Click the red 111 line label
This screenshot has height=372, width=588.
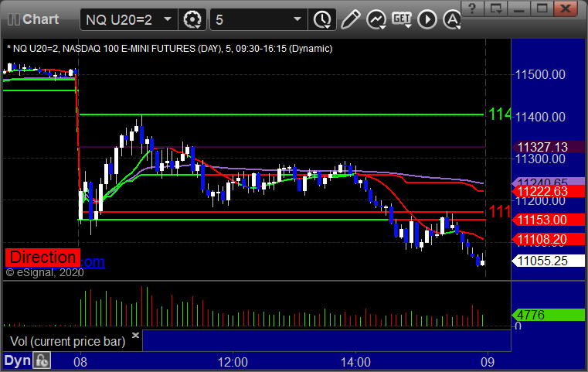(499, 212)
